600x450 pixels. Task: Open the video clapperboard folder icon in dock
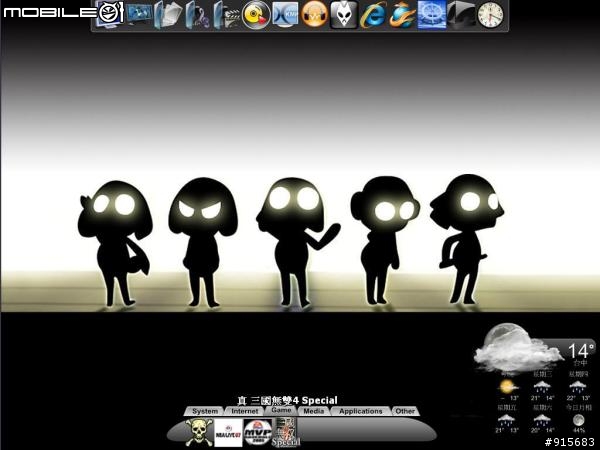coord(227,15)
